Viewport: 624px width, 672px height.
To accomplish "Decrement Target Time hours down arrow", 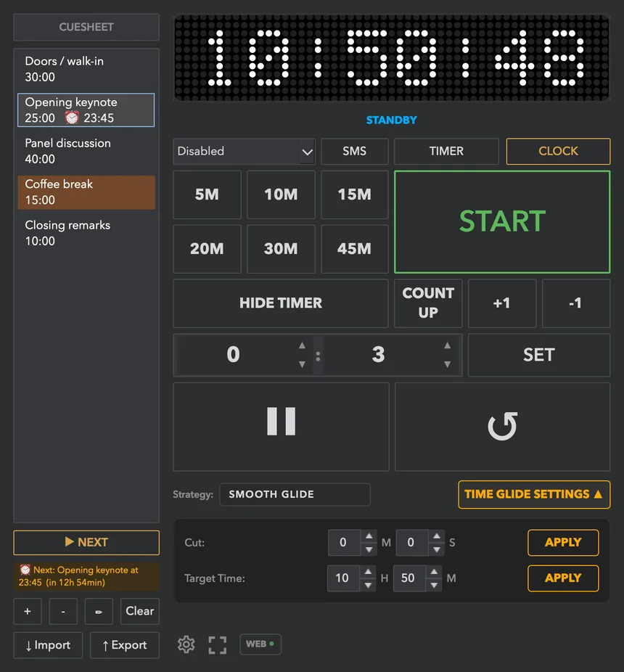I will click(x=368, y=585).
